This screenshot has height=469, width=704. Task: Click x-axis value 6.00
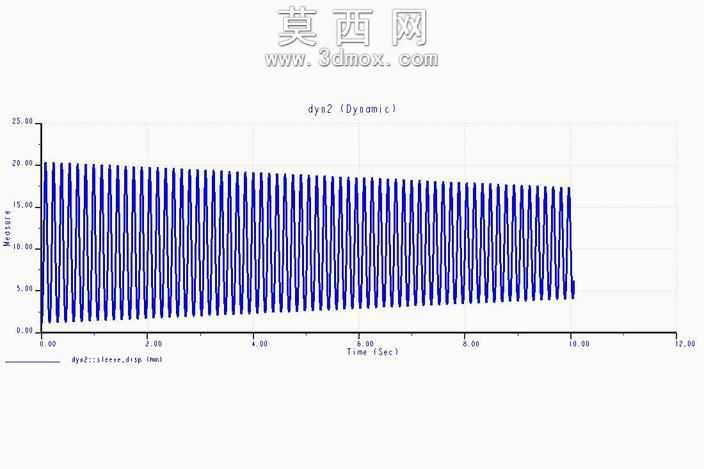(365, 343)
